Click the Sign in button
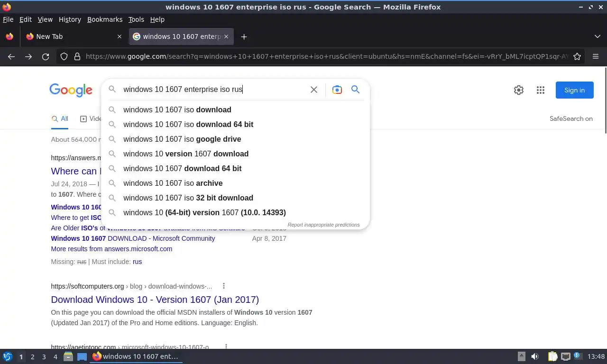This screenshot has width=607, height=364. (x=574, y=90)
